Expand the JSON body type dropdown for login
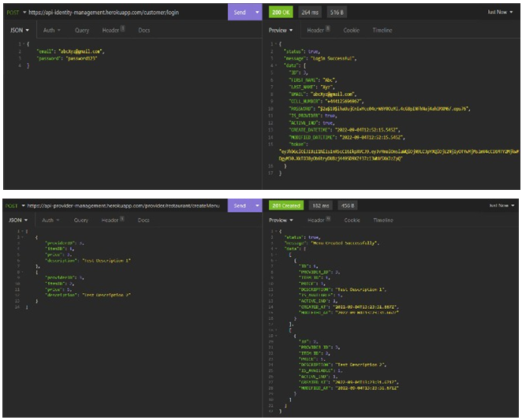 (x=20, y=30)
